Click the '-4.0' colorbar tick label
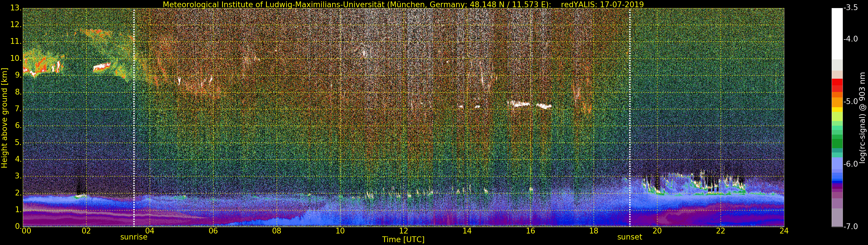This screenshot has width=868, height=245. pyautogui.click(x=850, y=39)
